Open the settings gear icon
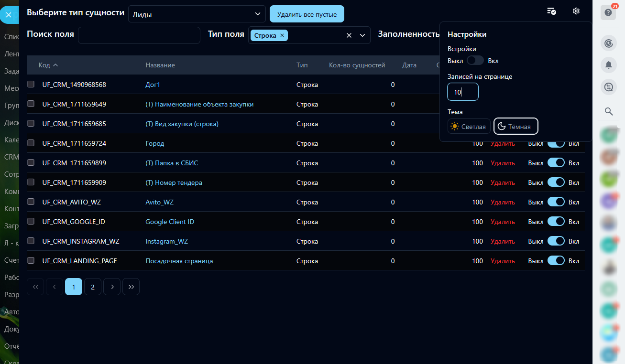625x364 pixels. tap(576, 11)
